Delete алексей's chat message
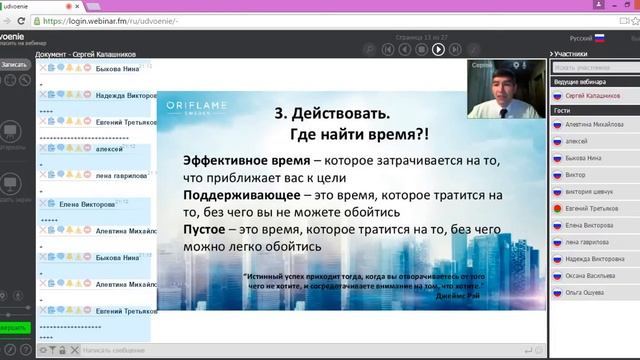The width and height of the screenshot is (640, 360). (x=43, y=148)
